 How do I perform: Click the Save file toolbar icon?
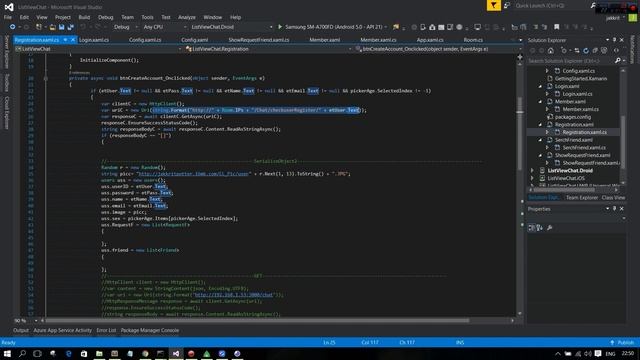pos(61,27)
